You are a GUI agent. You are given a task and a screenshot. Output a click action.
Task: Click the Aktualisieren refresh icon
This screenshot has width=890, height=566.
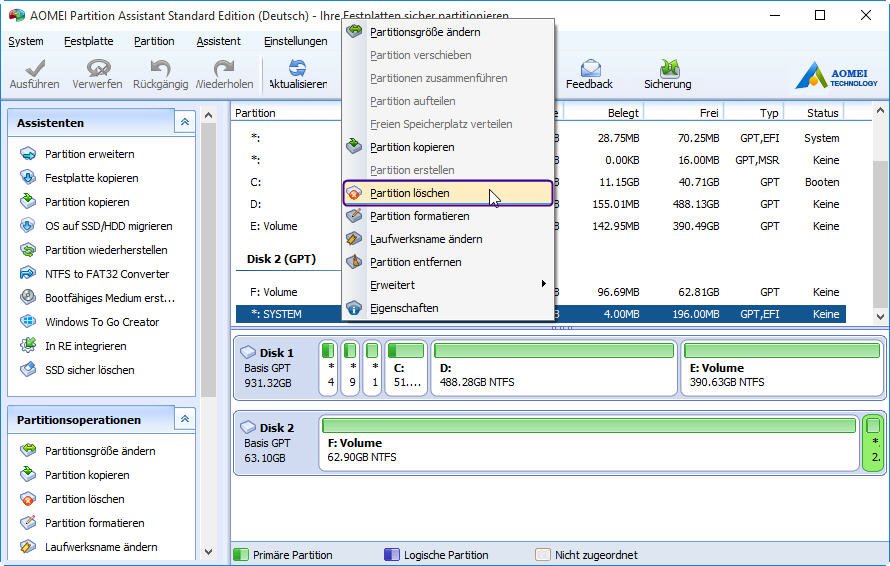coord(297,68)
